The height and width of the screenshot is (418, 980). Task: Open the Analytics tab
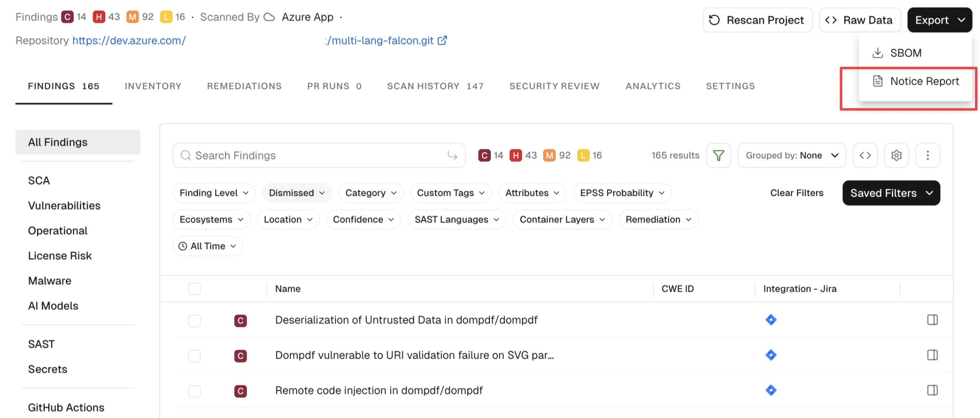653,86
